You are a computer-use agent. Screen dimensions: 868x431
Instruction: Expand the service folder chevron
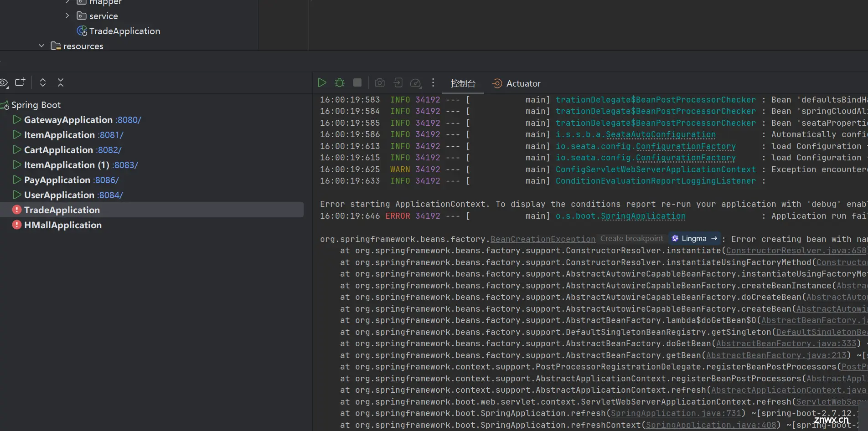tap(67, 15)
